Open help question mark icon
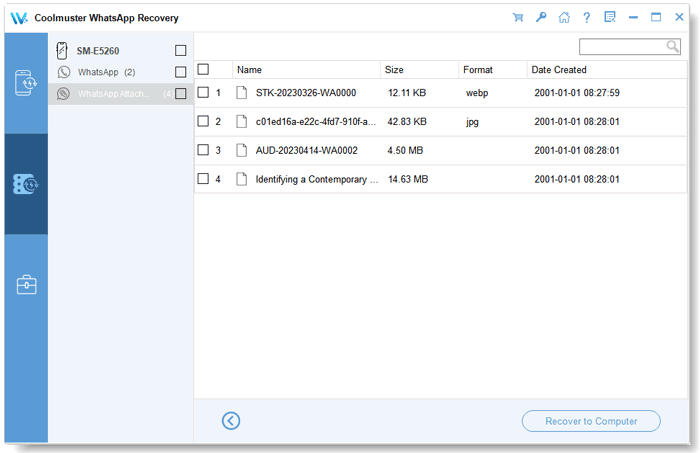Viewport: 700px width, 453px height. 587,17
